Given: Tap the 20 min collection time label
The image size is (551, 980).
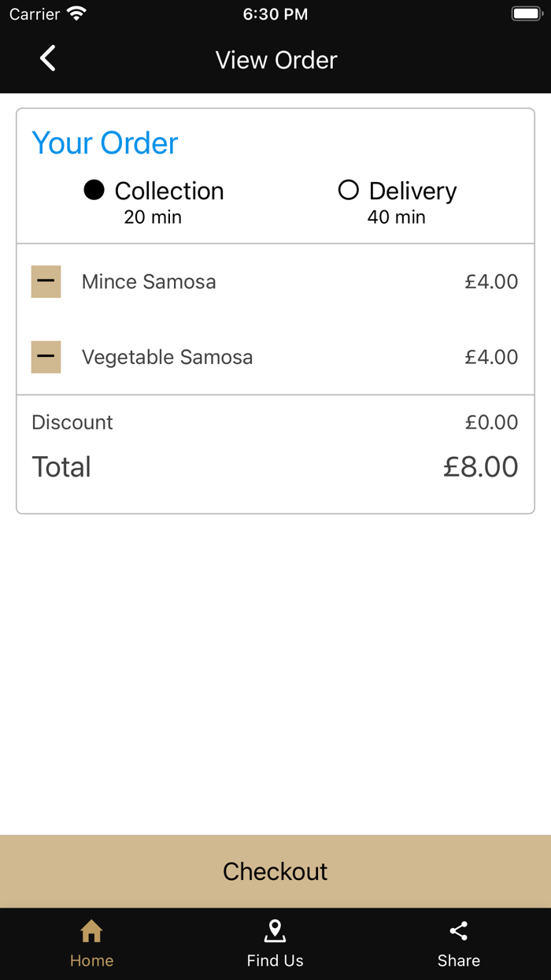Looking at the screenshot, I should click(153, 217).
